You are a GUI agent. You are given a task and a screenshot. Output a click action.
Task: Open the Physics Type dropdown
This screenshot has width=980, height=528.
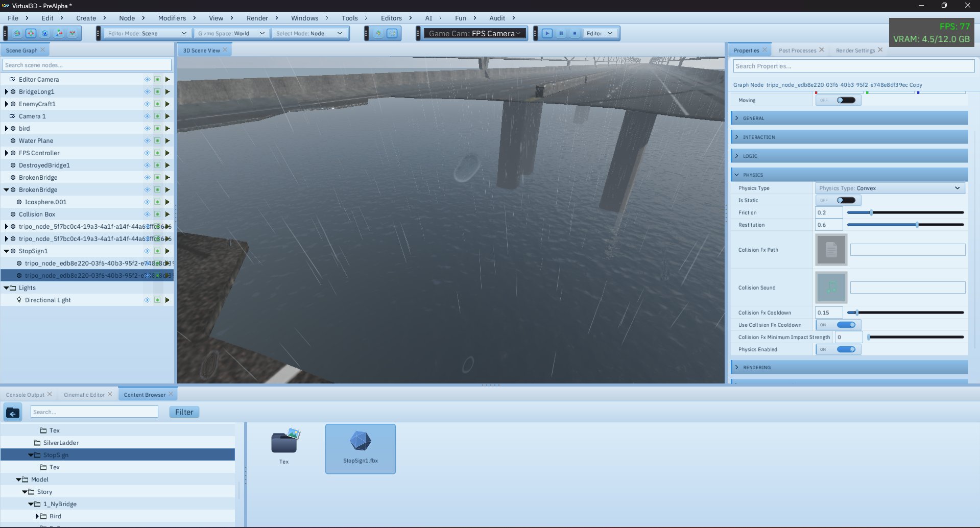(890, 188)
